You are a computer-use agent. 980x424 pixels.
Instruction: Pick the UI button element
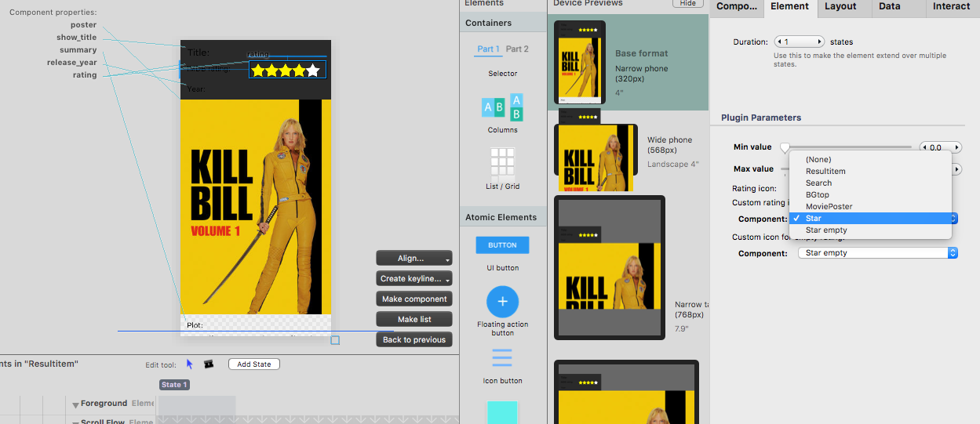tap(502, 245)
